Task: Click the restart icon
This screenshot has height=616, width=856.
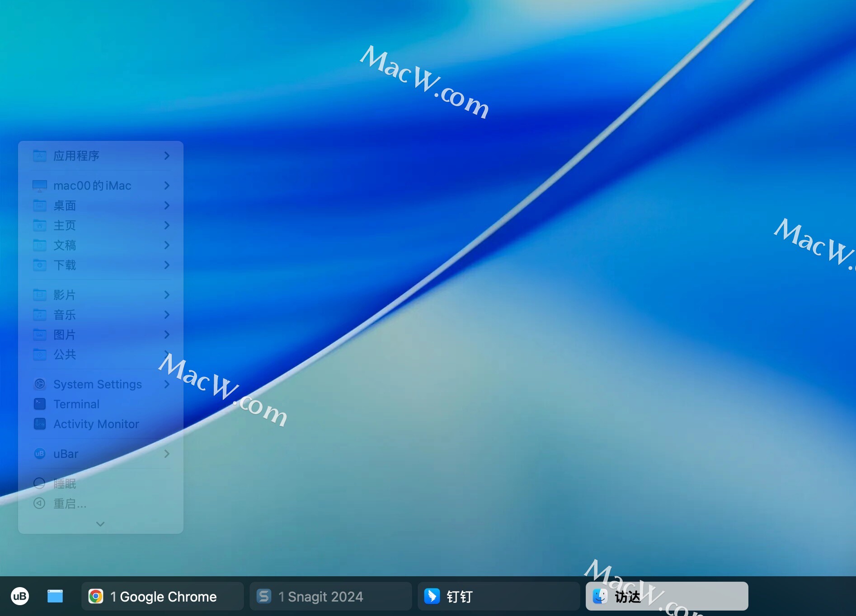Action: coord(40,504)
